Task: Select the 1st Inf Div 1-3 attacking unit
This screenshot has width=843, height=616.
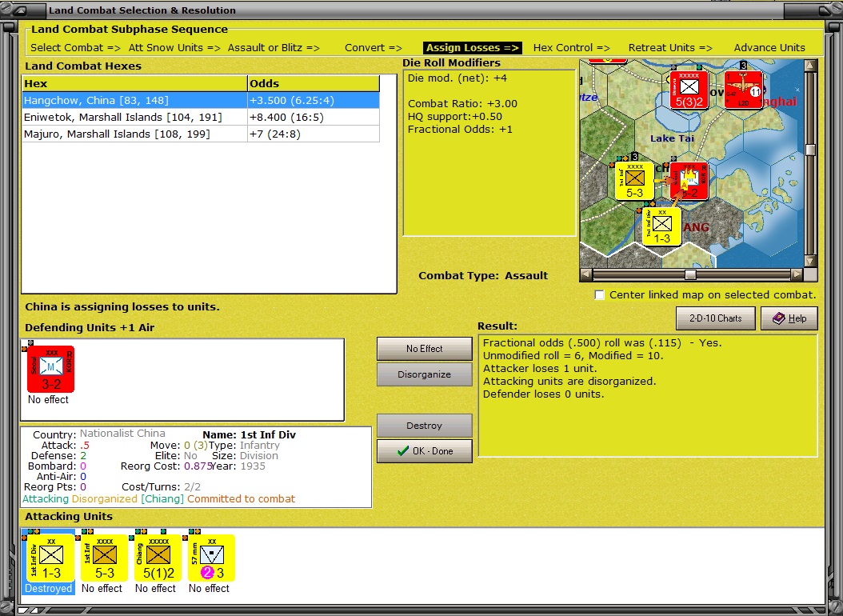Action: [x=50, y=558]
